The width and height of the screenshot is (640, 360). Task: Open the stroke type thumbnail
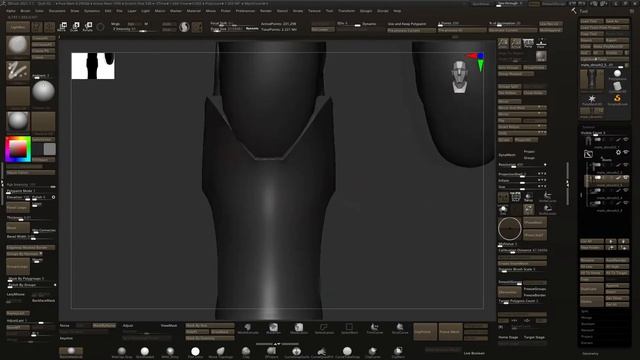pyautogui.click(x=18, y=71)
